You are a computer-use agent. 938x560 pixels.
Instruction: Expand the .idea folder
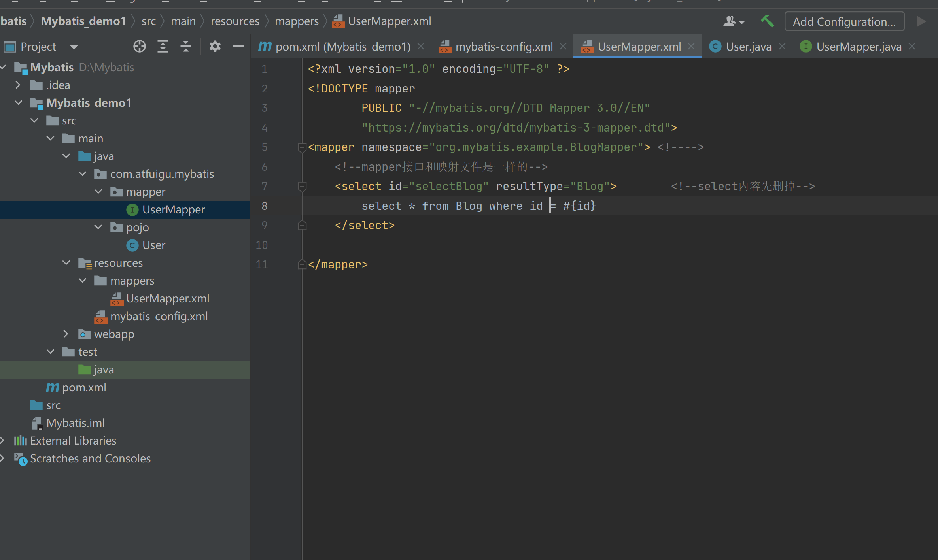[x=18, y=85]
